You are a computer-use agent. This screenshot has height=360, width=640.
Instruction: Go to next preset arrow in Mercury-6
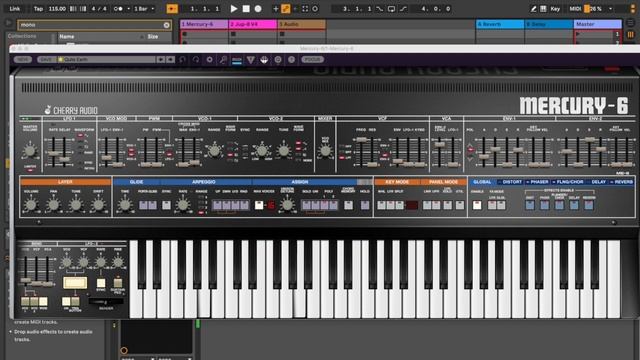(170, 60)
